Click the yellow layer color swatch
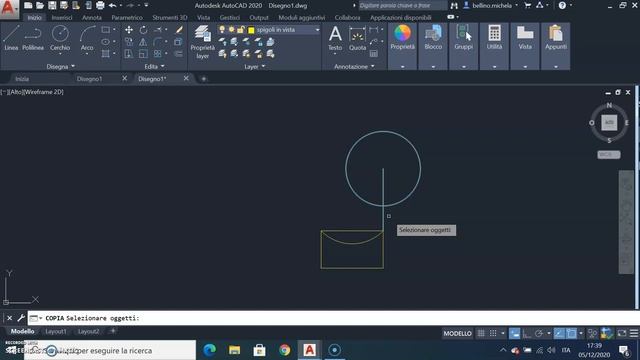 pyautogui.click(x=251, y=30)
